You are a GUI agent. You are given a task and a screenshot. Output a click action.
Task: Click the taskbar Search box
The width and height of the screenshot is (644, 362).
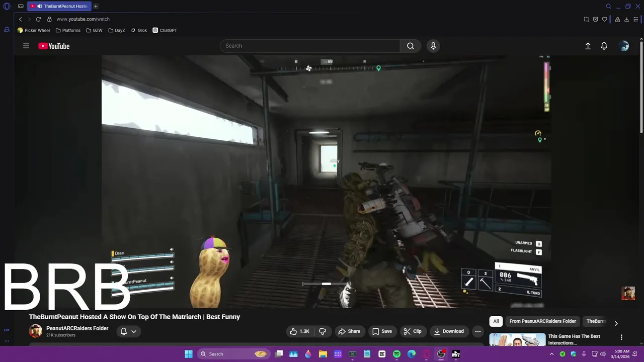233,354
